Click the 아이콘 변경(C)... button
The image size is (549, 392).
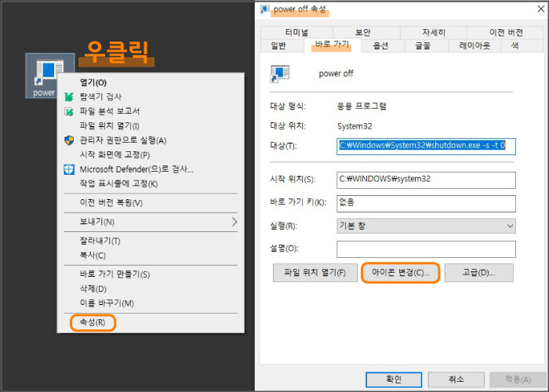(400, 273)
